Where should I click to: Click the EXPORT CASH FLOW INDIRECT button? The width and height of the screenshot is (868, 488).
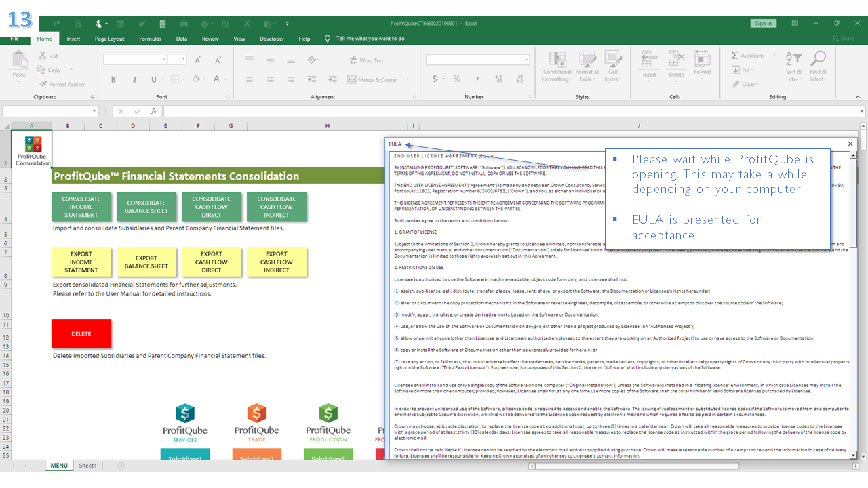tap(277, 262)
